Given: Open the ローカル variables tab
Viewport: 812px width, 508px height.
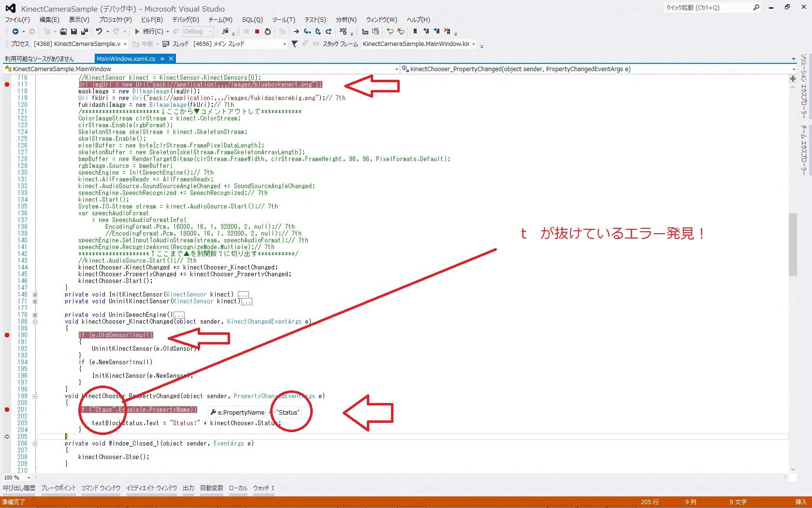Looking at the screenshot, I should [x=238, y=488].
